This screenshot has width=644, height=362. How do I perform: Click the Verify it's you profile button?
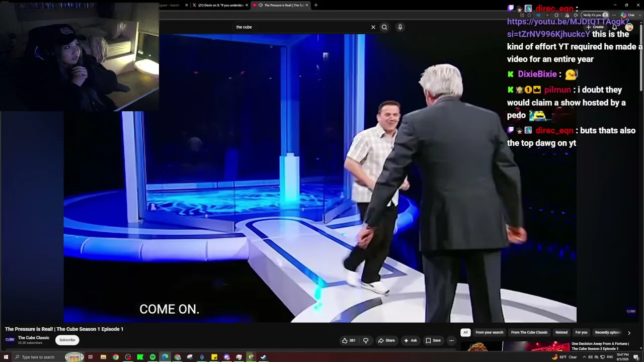[596, 15]
